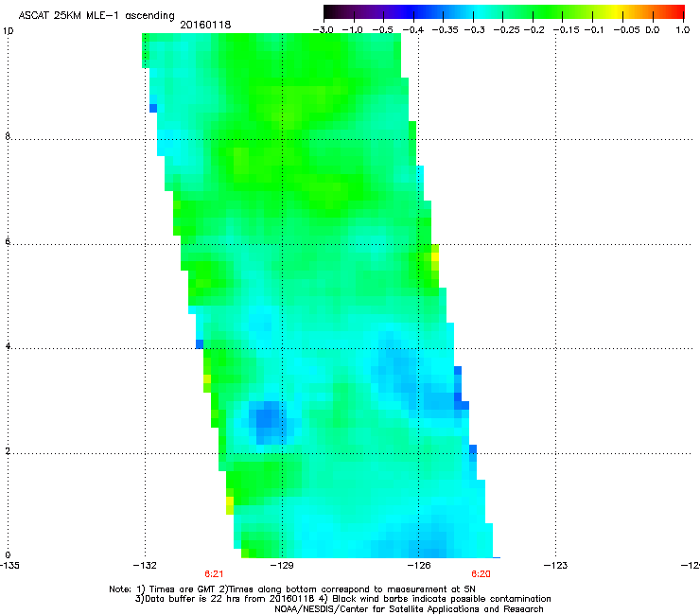Click the NOAA/NESDIS credit line

[x=409, y=609]
